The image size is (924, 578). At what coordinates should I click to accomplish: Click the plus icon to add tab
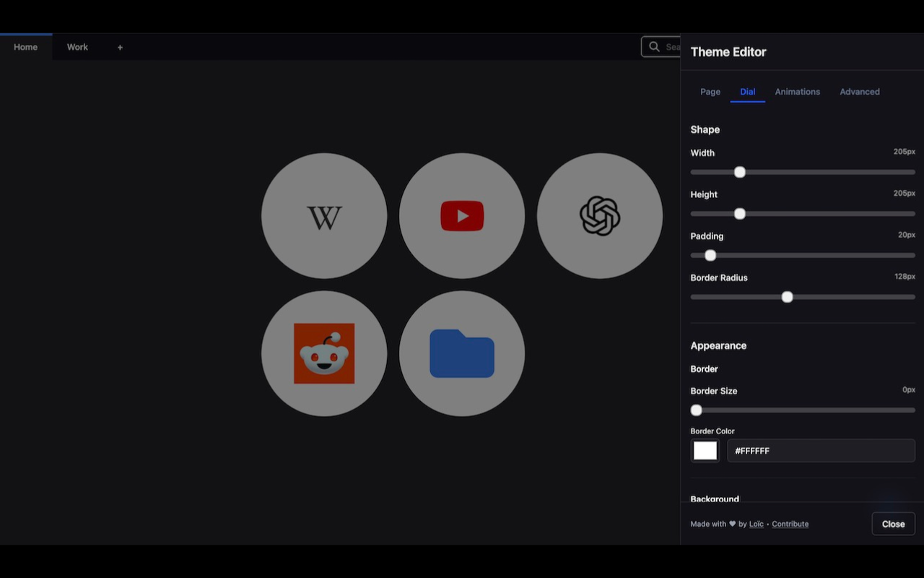tap(120, 47)
